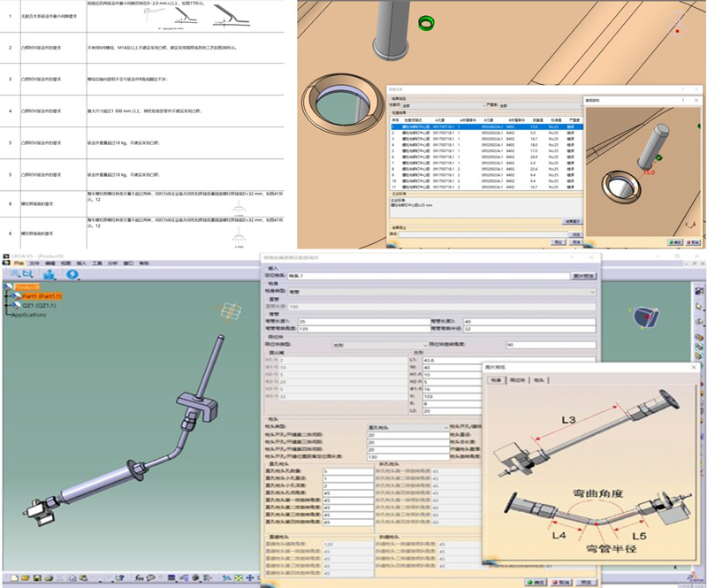Click the New document icon in bottom toolbar
The image size is (707, 588).
pos(14,578)
